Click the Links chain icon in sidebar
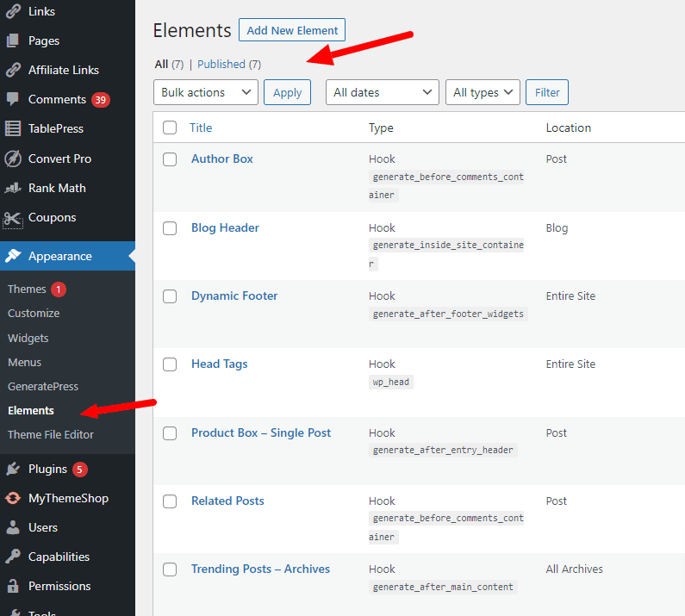Image resolution: width=685 pixels, height=616 pixels. point(13,11)
